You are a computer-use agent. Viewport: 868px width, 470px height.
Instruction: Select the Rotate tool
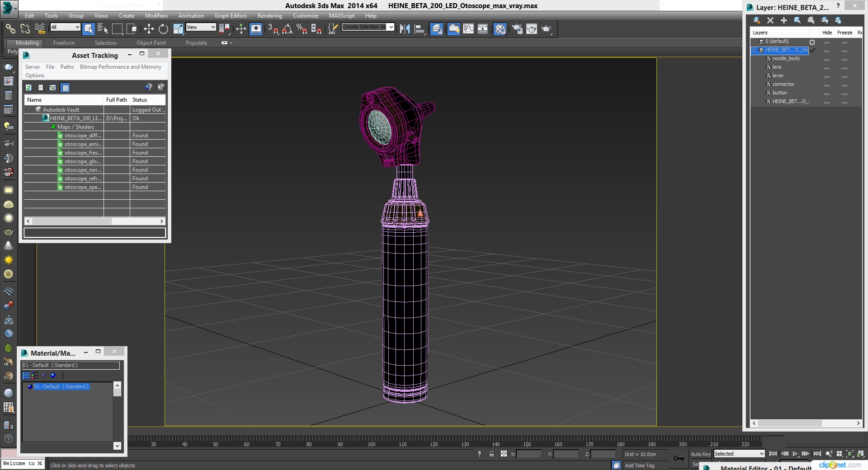click(163, 29)
